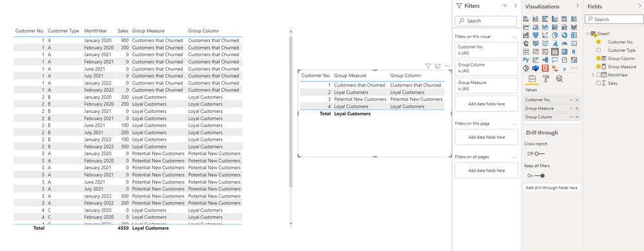Uncheck the Group Measure field
The height and width of the screenshot is (251, 644).
(x=598, y=66)
